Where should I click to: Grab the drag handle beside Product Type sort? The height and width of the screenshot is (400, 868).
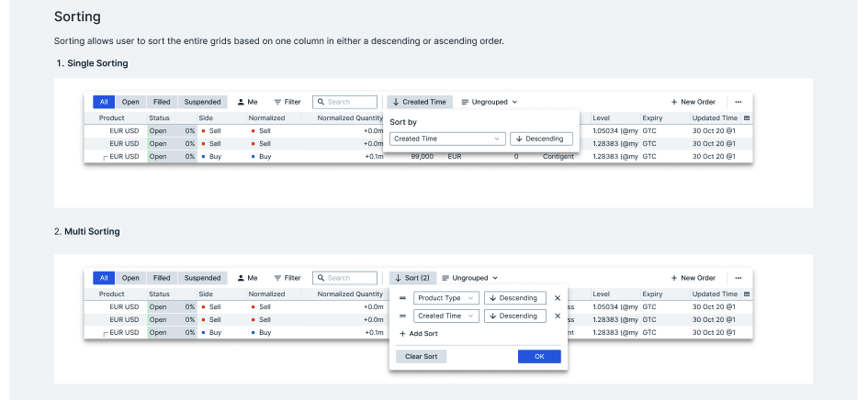coord(402,298)
